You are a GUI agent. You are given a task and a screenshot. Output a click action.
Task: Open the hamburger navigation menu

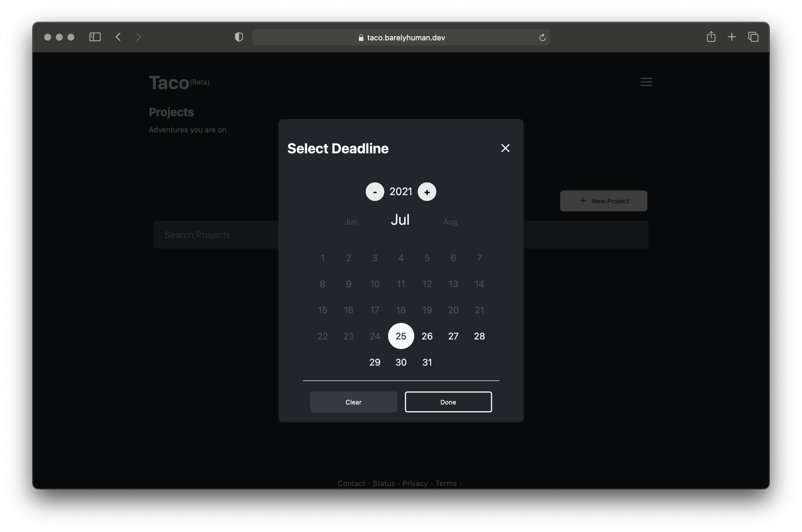(x=646, y=82)
